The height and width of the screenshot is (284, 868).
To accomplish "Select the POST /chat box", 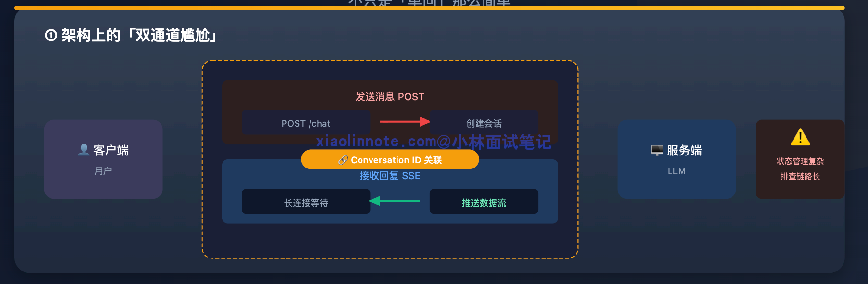I will tap(306, 122).
